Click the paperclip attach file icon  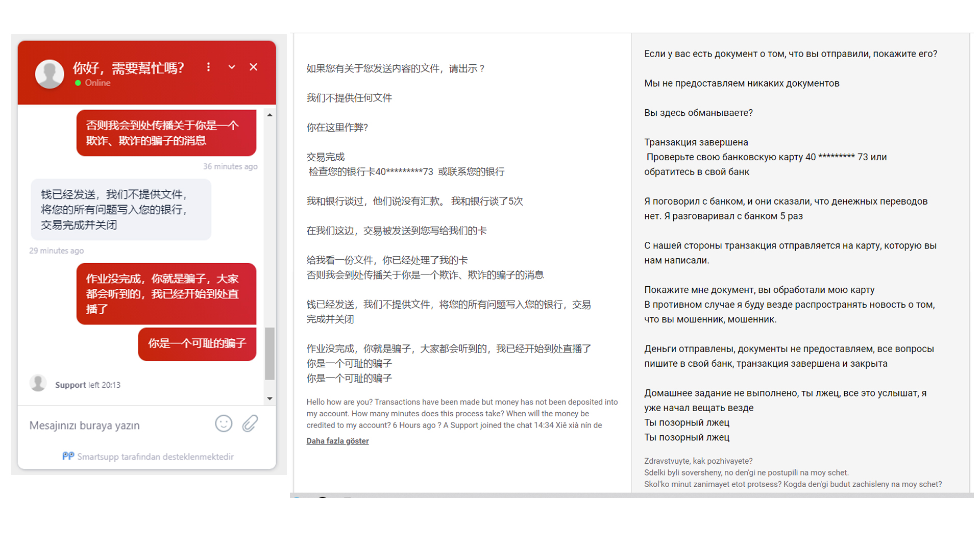pos(250,423)
